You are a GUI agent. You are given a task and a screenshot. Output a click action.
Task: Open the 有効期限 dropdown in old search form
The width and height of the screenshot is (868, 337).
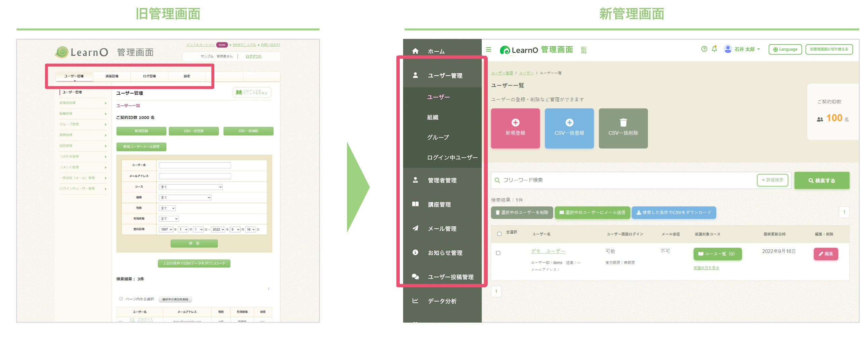[169, 219]
